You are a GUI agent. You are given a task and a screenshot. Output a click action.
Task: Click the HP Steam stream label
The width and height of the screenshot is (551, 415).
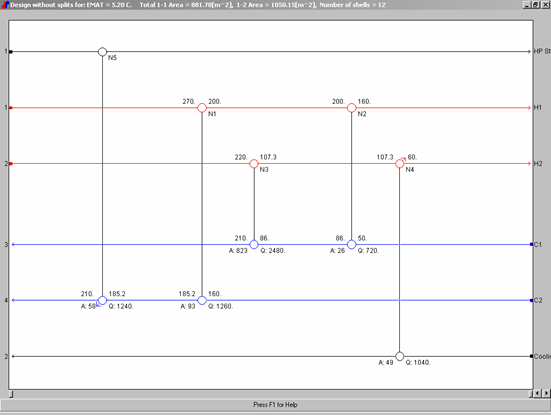(542, 51)
